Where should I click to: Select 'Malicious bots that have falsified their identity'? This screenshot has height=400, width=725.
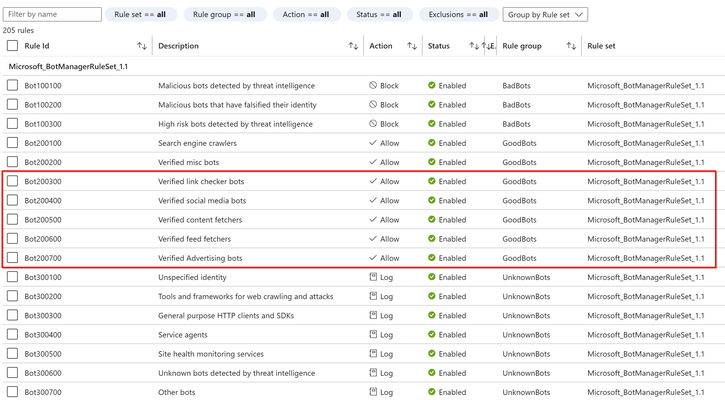[237, 105]
